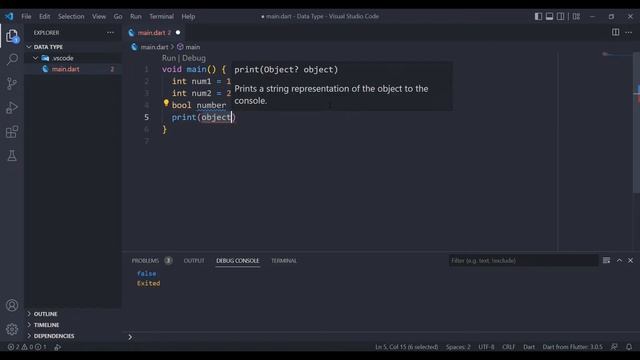Open the Help menu
The height and width of the screenshot is (360, 640).
point(188,16)
